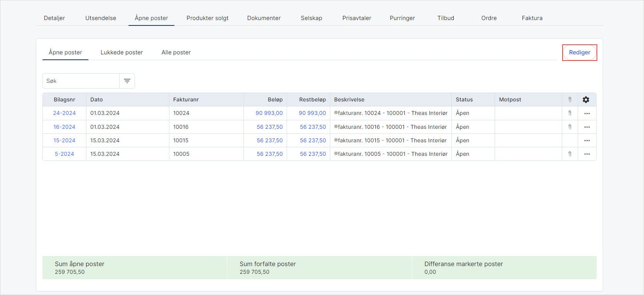This screenshot has height=295, width=644.
Task: Go to the Faktura tab
Action: pyautogui.click(x=532, y=18)
